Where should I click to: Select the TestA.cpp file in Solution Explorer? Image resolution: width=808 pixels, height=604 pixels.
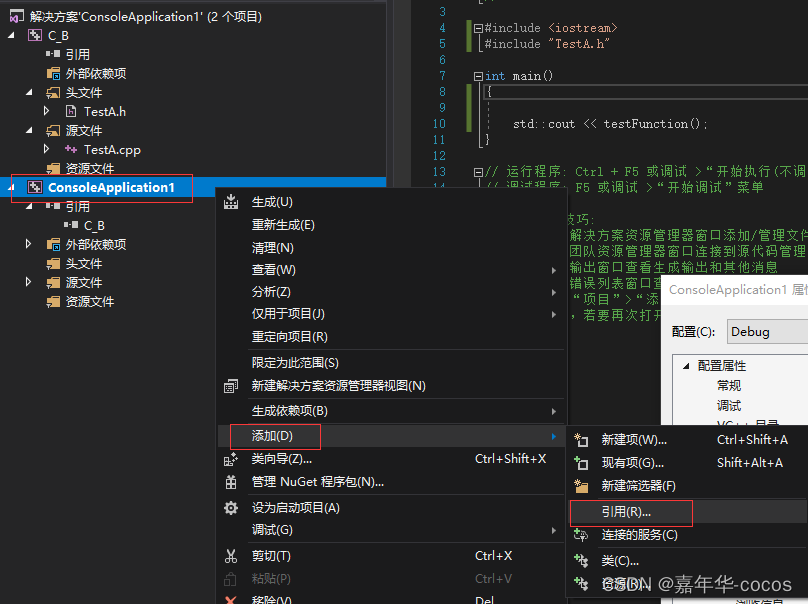112,149
